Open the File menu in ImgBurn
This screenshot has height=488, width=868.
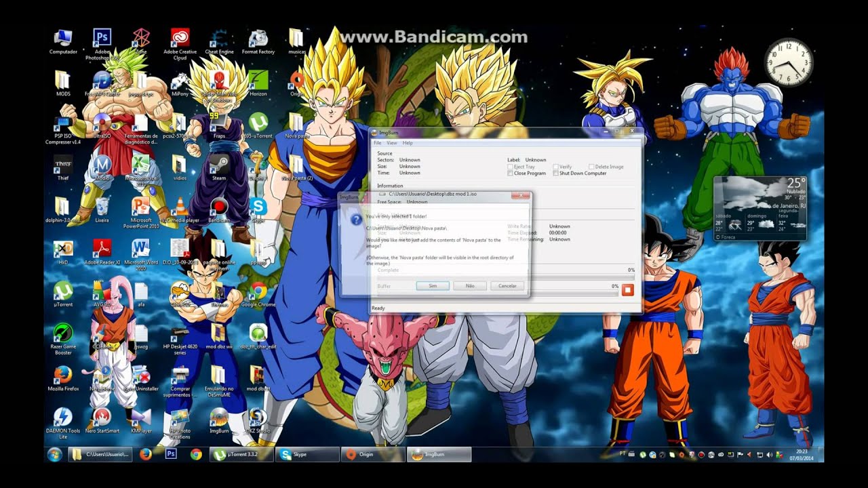tap(378, 143)
